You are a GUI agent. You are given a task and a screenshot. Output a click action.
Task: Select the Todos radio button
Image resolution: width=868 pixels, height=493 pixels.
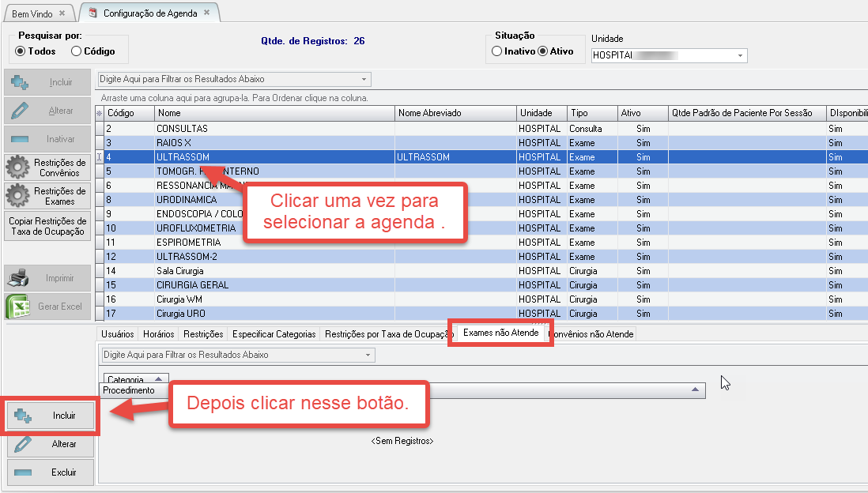click(21, 51)
